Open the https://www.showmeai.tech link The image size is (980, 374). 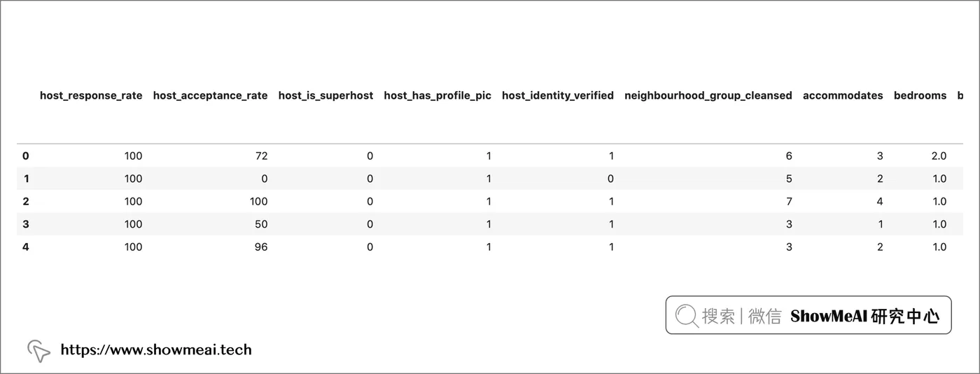[x=156, y=349]
